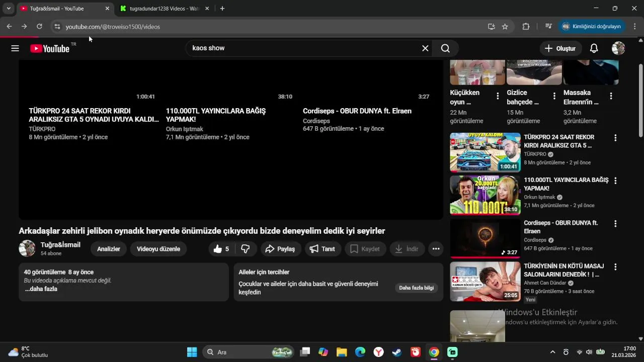Open the Chrome three-dot menu
This screenshot has width=644, height=362.
(x=634, y=27)
